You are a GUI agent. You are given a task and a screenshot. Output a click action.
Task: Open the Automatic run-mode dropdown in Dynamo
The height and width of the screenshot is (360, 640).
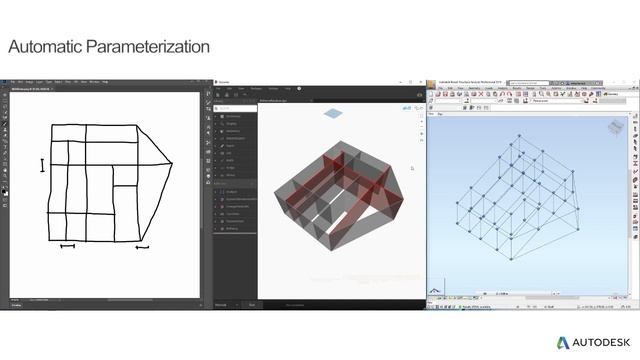pos(227,305)
